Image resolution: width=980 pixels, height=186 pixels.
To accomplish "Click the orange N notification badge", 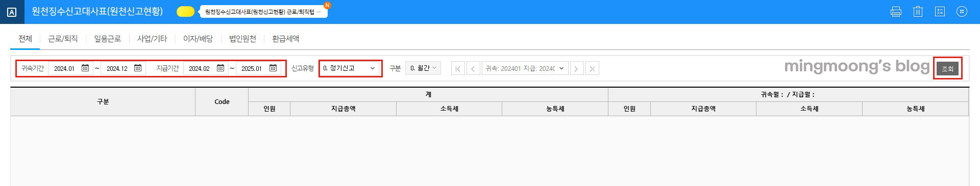I will point(327,5).
